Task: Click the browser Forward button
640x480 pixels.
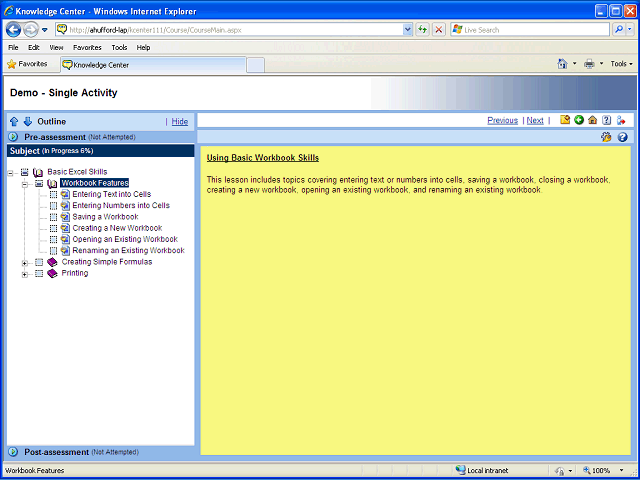Action: [x=30, y=30]
